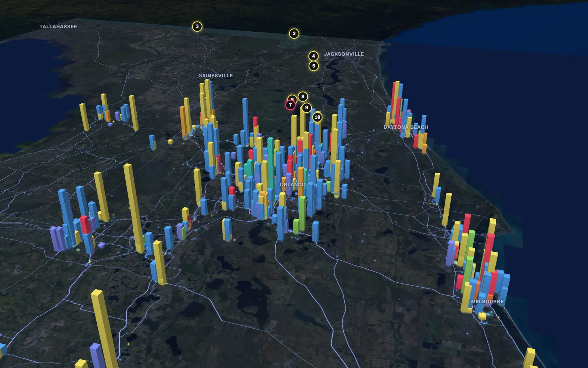
Task: Click map marker number 9
Action: coord(306,108)
